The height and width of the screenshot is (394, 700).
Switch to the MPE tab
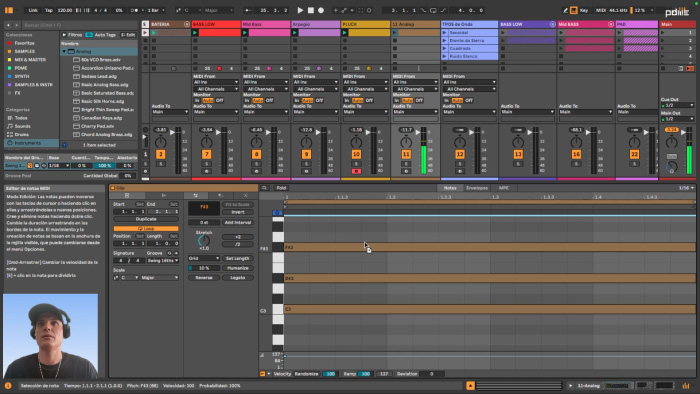[x=504, y=188]
